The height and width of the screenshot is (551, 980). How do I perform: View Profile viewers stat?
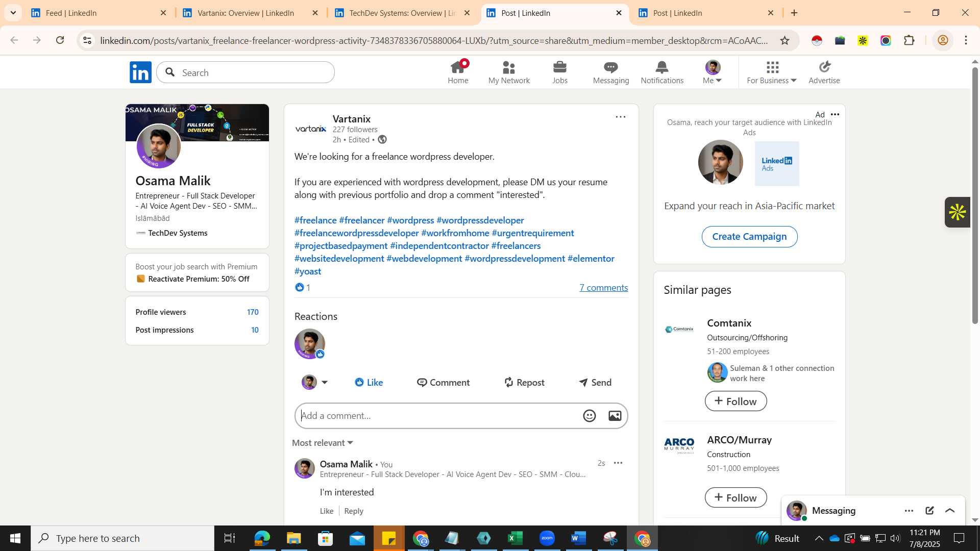197,312
